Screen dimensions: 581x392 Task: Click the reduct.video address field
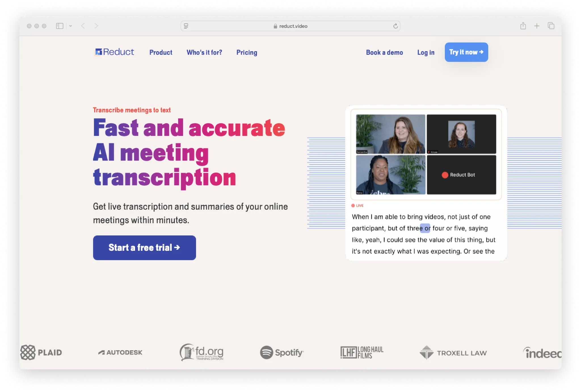pos(290,26)
